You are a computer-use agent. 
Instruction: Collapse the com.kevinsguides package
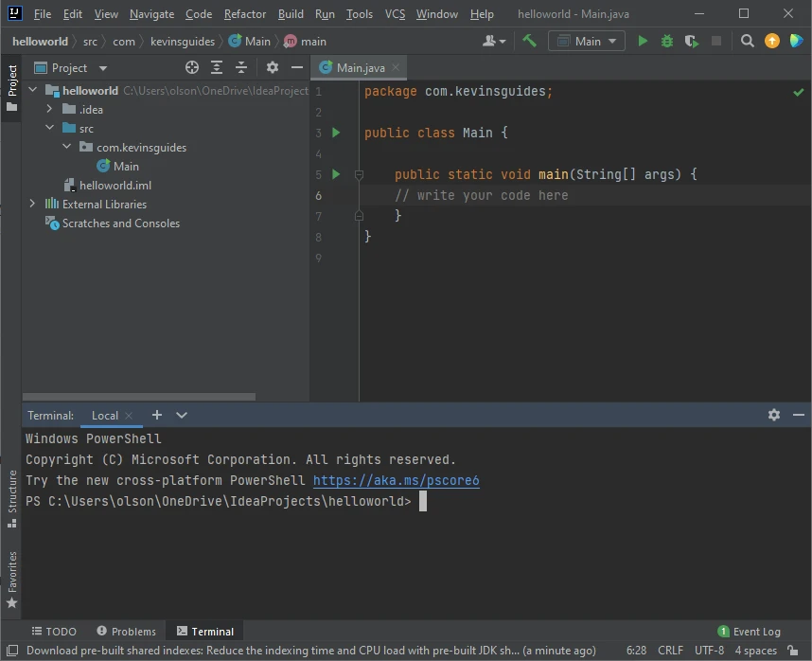(x=66, y=147)
